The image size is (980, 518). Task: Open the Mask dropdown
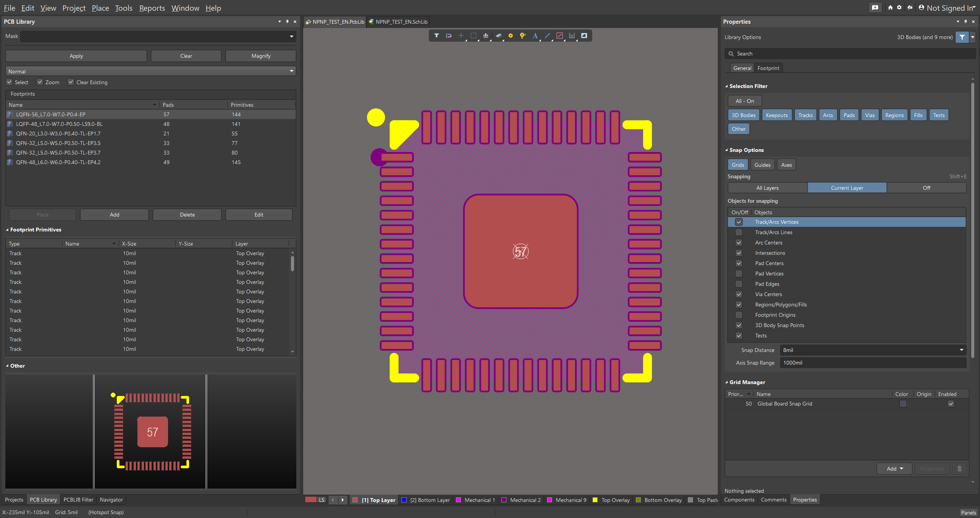pos(292,36)
